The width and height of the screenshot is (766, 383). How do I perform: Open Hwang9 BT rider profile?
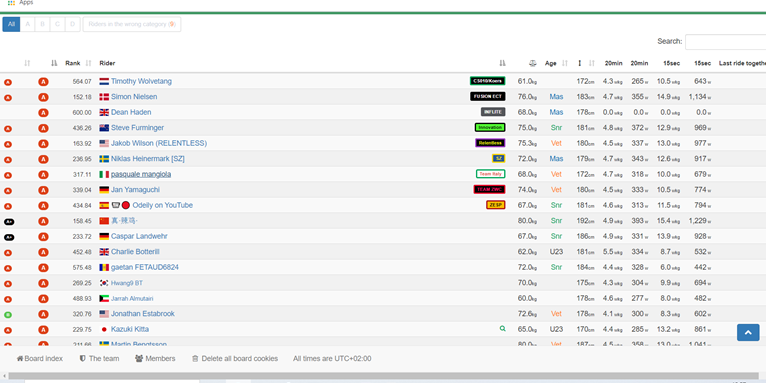(127, 283)
